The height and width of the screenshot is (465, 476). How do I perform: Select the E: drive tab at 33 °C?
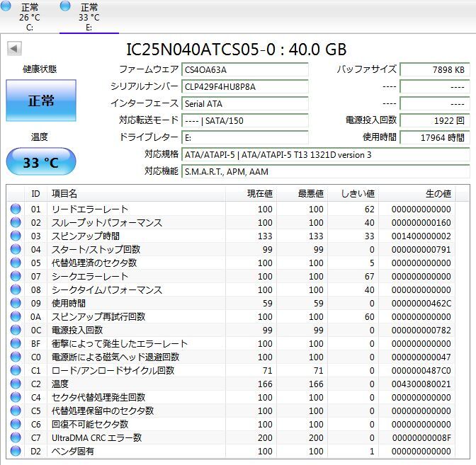(89, 17)
